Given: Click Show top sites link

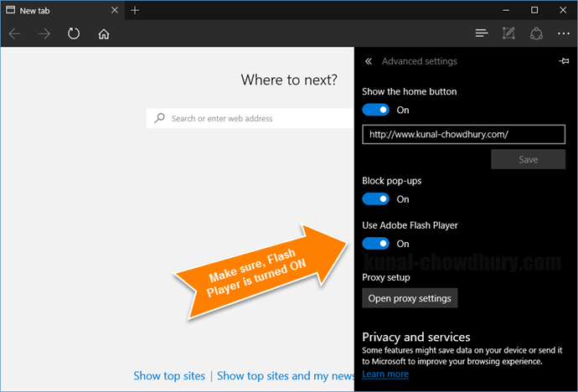Looking at the screenshot, I should point(169,376).
